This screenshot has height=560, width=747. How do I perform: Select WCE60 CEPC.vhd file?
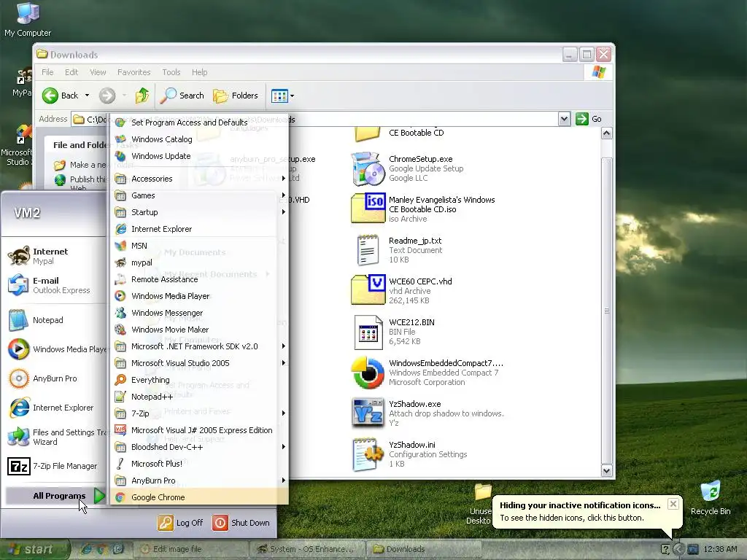(x=402, y=291)
